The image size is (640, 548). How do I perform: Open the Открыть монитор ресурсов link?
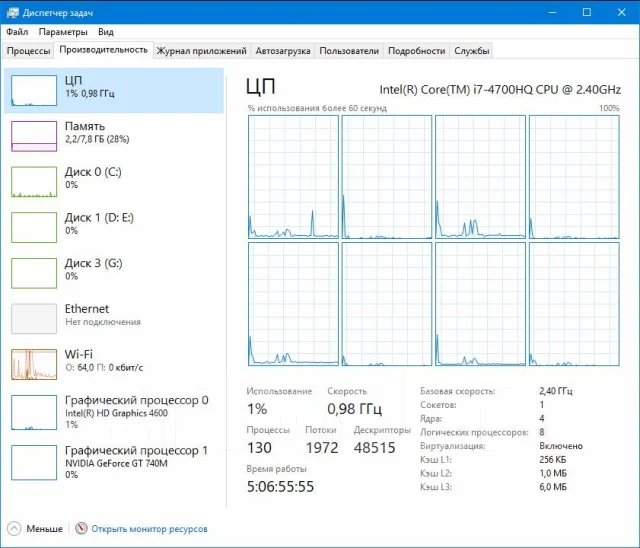click(149, 529)
